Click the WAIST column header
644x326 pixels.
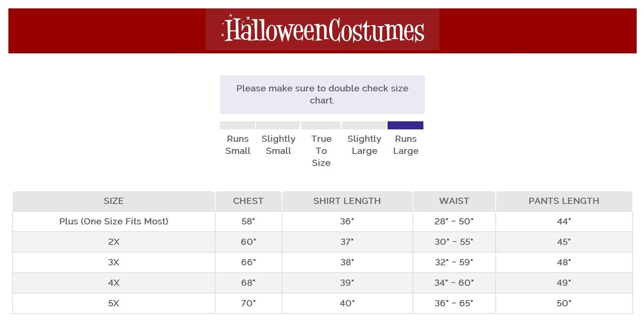[x=454, y=201]
